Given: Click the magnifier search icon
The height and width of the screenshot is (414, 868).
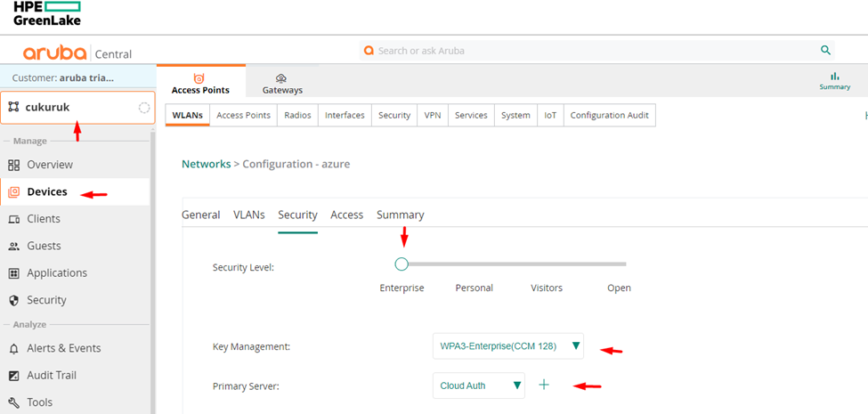Looking at the screenshot, I should [825, 51].
